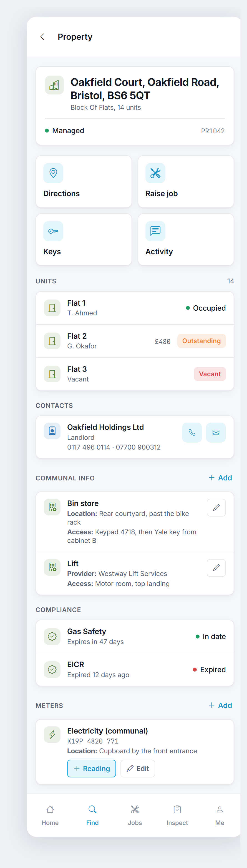
Task: Click Oakfield Holdings contact card icon
Action: tap(52, 431)
